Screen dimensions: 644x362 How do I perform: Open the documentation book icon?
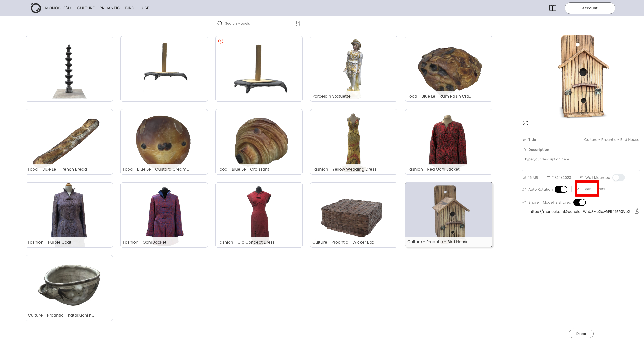552,8
